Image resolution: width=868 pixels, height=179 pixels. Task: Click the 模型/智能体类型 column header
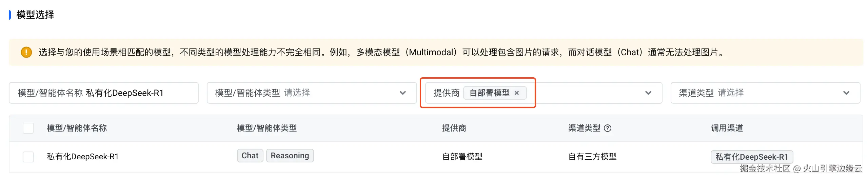click(267, 128)
